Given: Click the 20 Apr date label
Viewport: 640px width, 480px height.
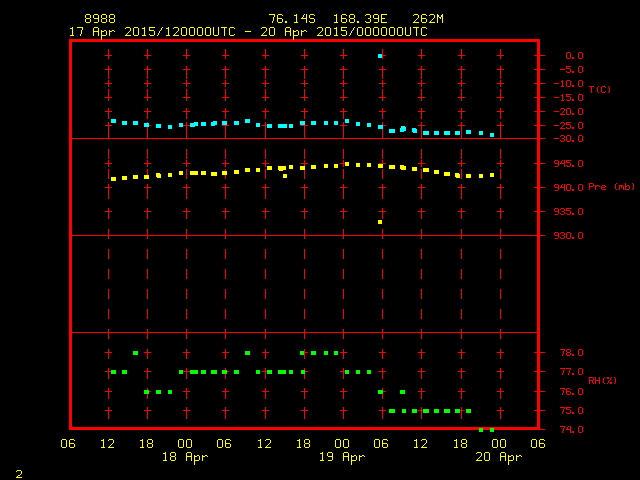Looking at the screenshot, I should [498, 457].
